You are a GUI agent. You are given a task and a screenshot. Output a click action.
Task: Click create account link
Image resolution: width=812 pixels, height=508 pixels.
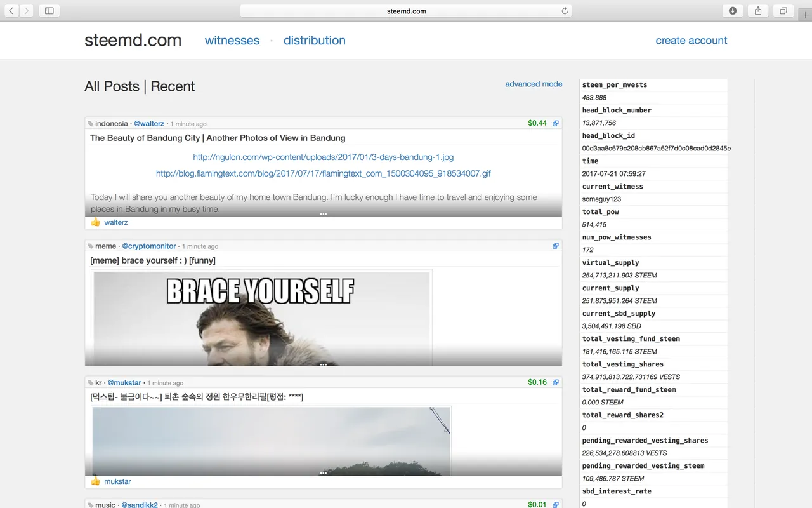[x=691, y=40]
